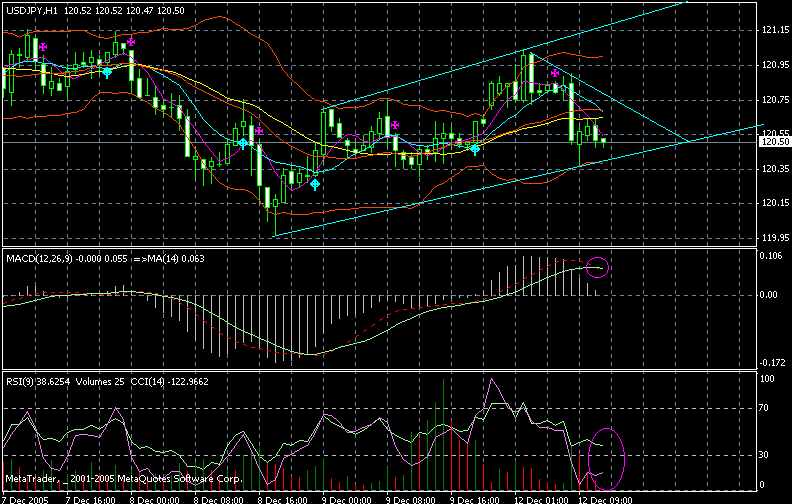
Task: Click the lowest cyan marker on the price chart
Action: click(x=315, y=185)
